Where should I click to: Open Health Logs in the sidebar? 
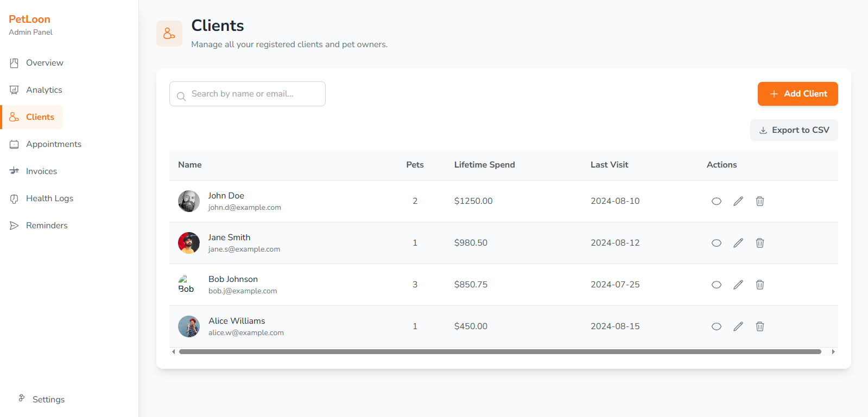[x=49, y=198]
